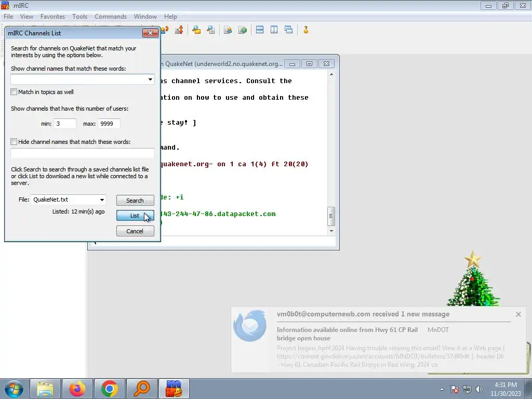This screenshot has height=399, width=532.
Task: Enable Match in topics as well
Action: tap(14, 92)
